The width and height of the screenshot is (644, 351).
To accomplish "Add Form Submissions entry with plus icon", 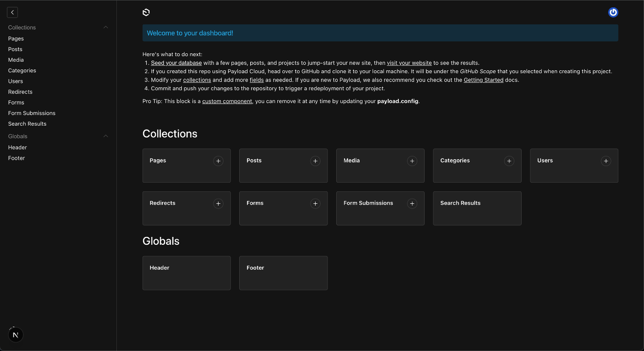I will click(412, 204).
